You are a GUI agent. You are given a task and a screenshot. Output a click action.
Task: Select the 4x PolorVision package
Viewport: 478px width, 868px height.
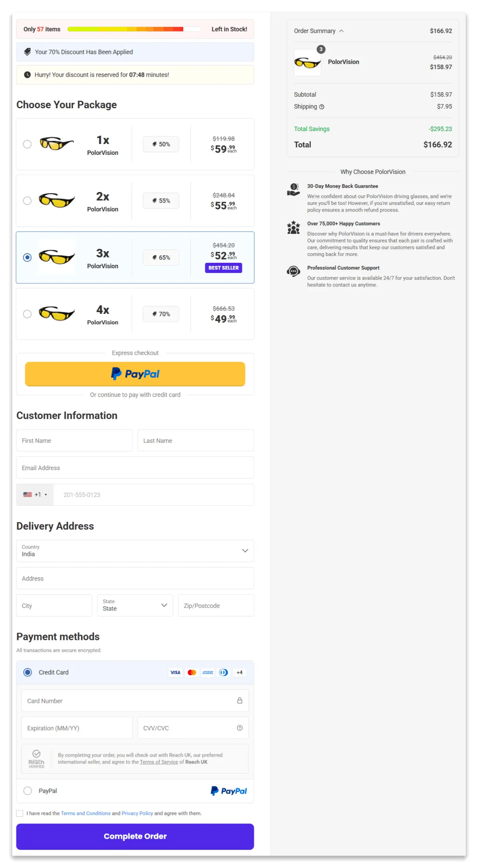[27, 314]
